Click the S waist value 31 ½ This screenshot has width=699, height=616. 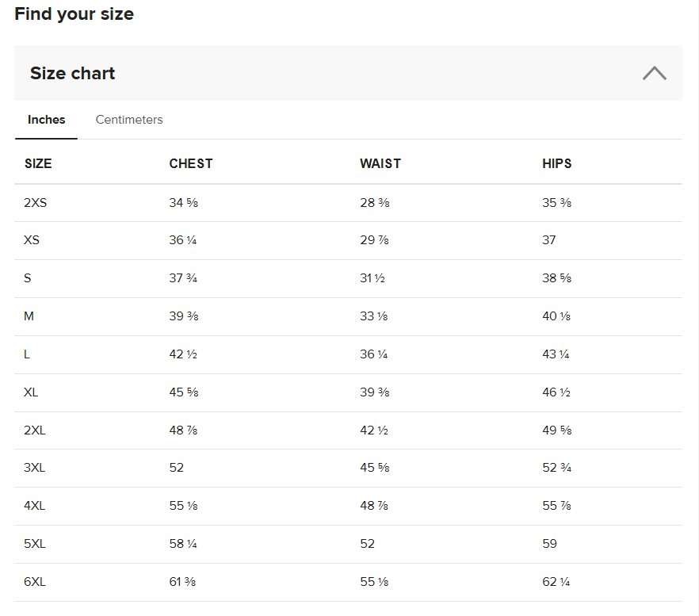(x=372, y=278)
